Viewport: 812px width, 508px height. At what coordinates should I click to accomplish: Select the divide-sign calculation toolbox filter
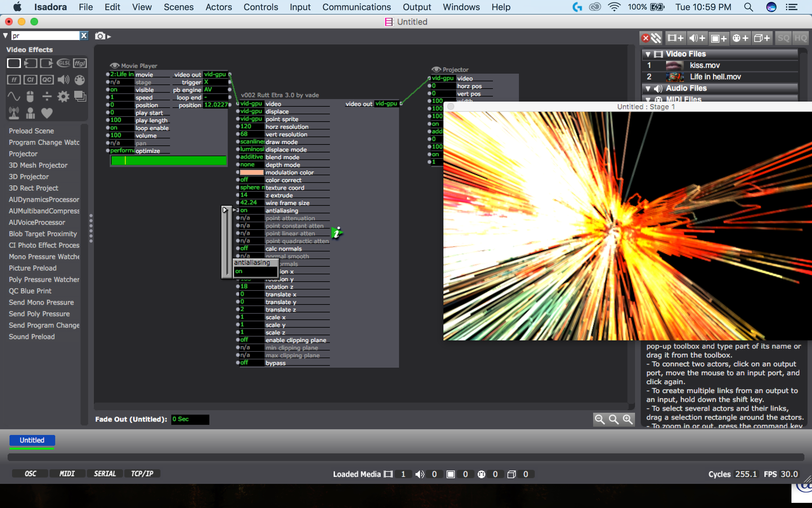[x=47, y=97]
